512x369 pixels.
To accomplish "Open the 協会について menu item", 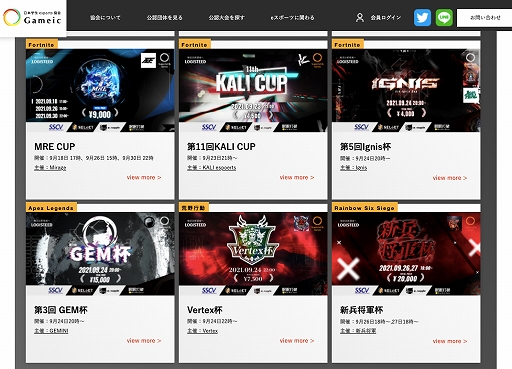I will point(105,18).
